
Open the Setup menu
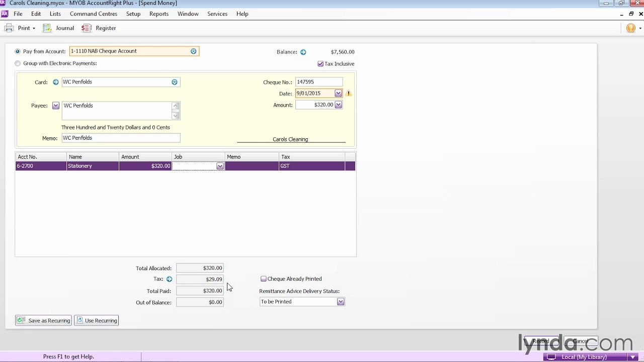[133, 14]
